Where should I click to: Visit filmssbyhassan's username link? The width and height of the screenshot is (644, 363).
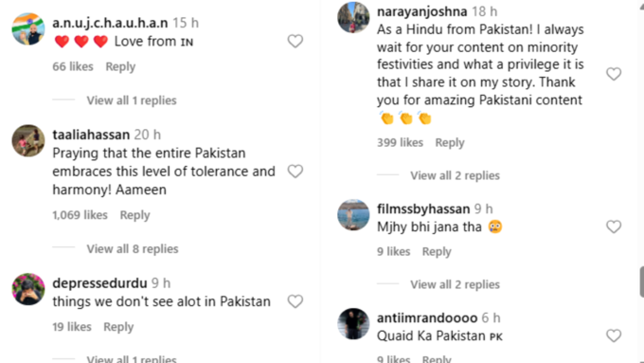[x=423, y=209]
